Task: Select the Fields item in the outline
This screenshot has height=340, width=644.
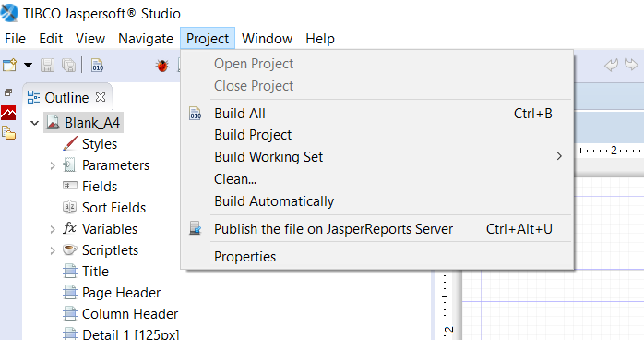Action: [x=100, y=187]
